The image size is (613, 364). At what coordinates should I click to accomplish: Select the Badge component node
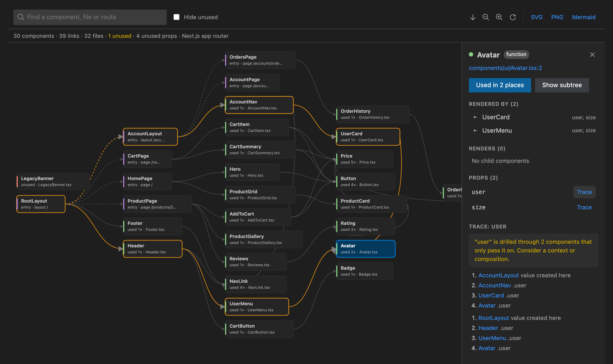coord(364,271)
